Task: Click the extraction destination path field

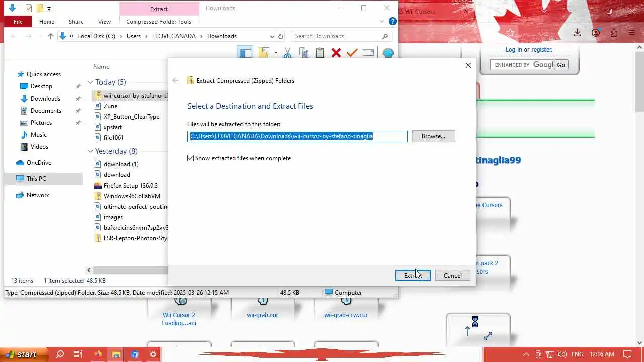Action: [x=297, y=136]
